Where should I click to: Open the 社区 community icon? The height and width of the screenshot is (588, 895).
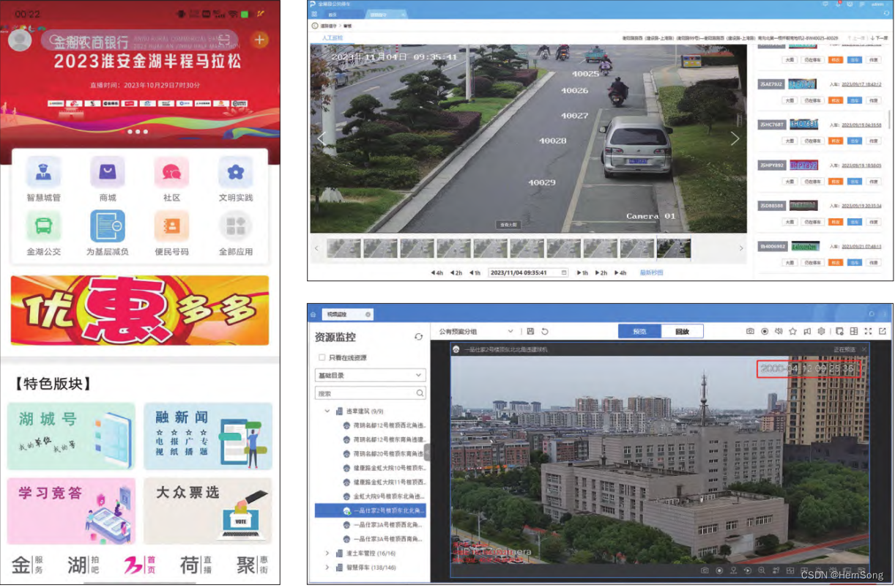tap(171, 173)
